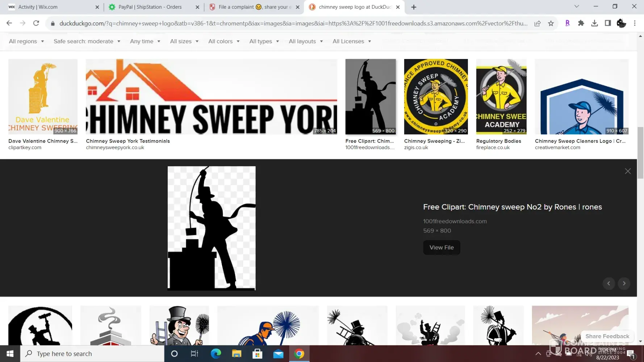Screen dimensions: 644x362
Task: Open the creativemarket.com source link
Action: [557, 148]
